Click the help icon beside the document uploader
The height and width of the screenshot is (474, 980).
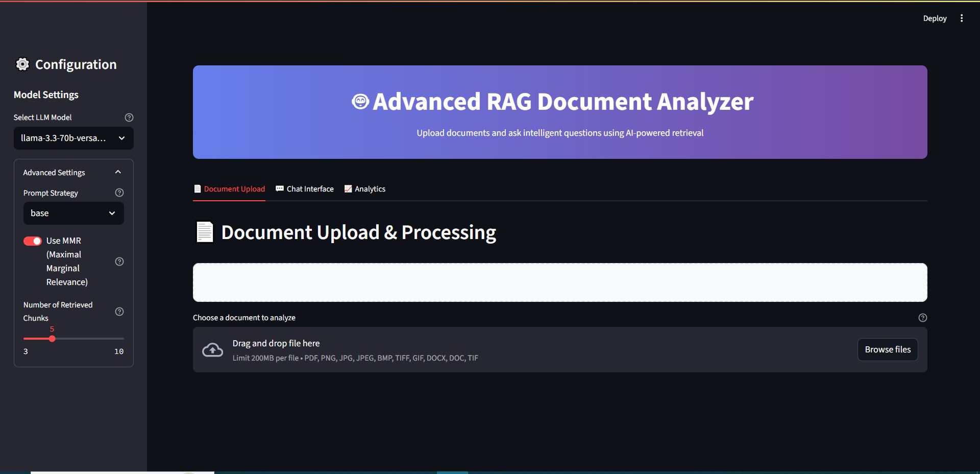point(922,317)
